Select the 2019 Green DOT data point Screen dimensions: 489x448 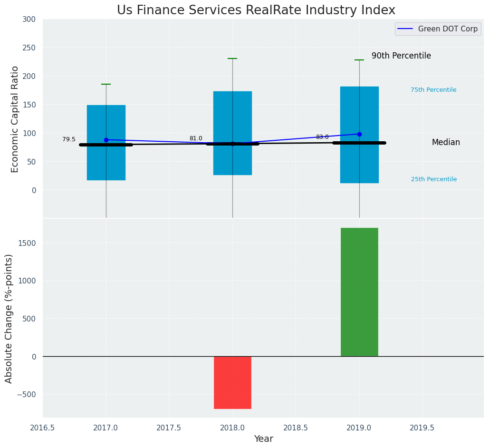click(359, 134)
